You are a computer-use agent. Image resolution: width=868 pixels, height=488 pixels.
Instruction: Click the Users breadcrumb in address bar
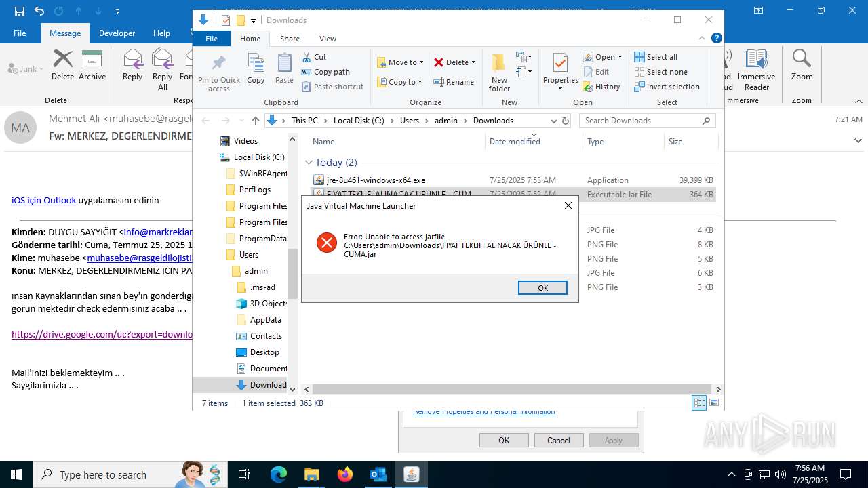(410, 121)
